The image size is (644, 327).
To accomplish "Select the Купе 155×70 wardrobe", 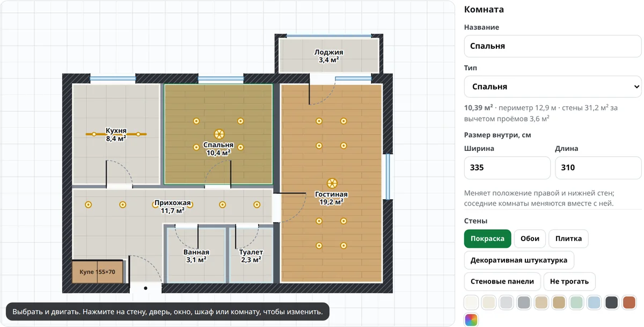I will pos(98,272).
